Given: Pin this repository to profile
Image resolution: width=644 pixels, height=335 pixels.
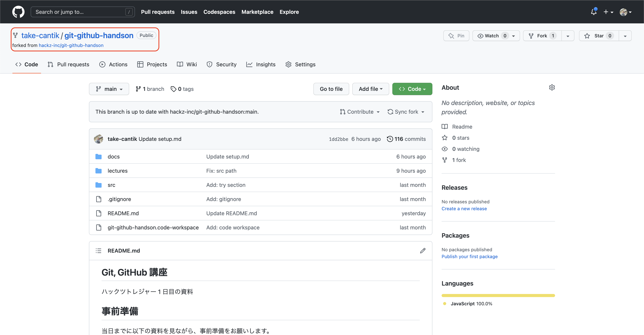Looking at the screenshot, I should pyautogui.click(x=456, y=36).
